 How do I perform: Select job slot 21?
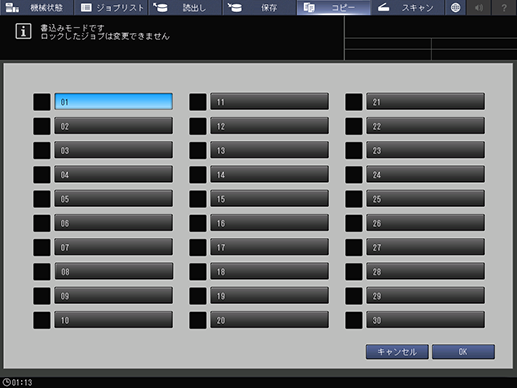coord(425,101)
